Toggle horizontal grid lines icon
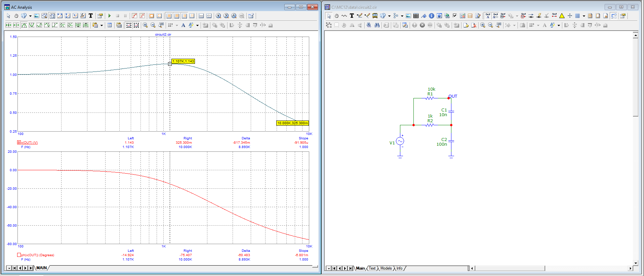This screenshot has width=644, height=276. [x=176, y=16]
